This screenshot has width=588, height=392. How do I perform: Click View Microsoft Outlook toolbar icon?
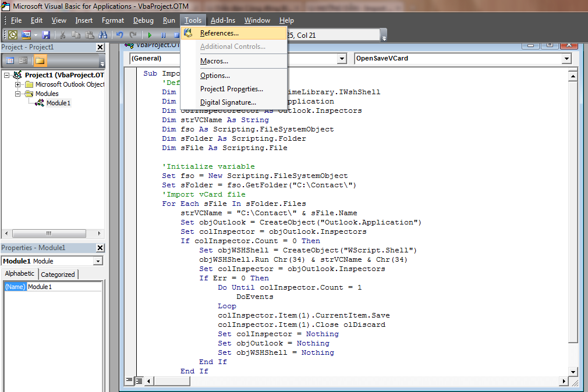(x=13, y=35)
